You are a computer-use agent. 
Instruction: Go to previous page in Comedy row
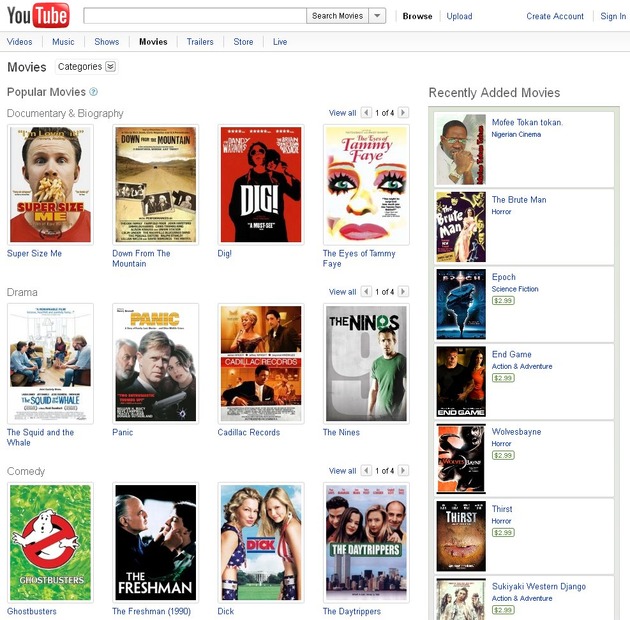pos(366,470)
